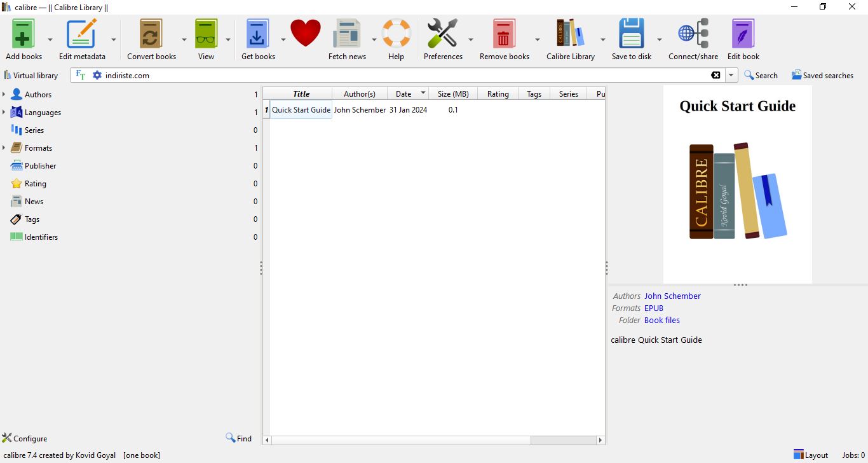Open the Fetch news dropdown arrow
Image resolution: width=868 pixels, height=463 pixels.
(374, 39)
